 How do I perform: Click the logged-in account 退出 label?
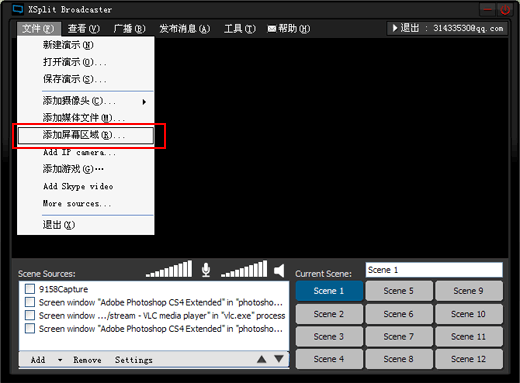tap(410, 28)
